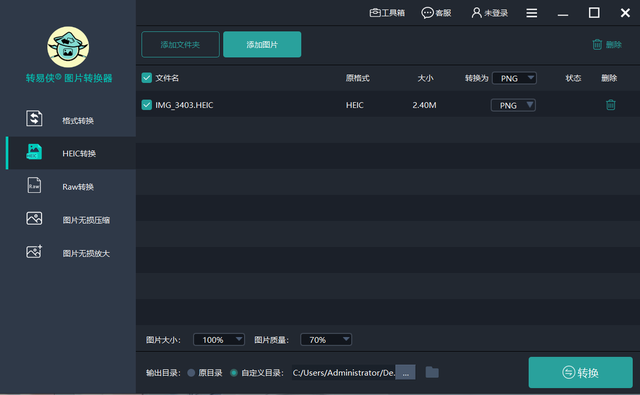Select custom directory (自定义目录) radio button
This screenshot has width=640, height=395.
(234, 373)
